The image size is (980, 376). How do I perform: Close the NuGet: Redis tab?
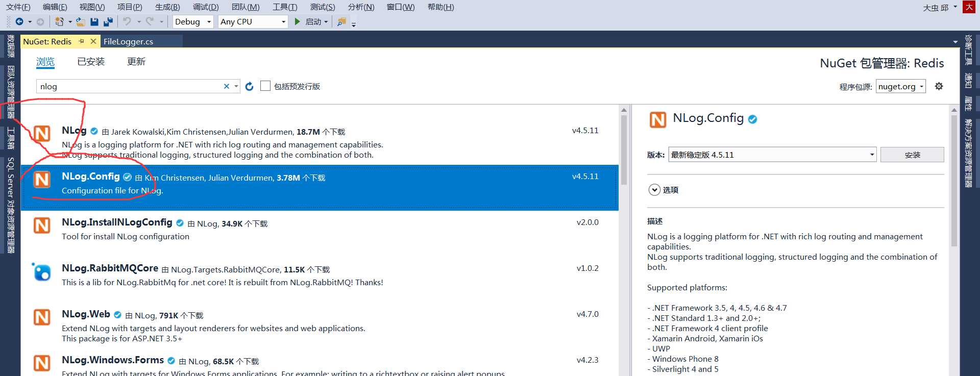tap(93, 41)
